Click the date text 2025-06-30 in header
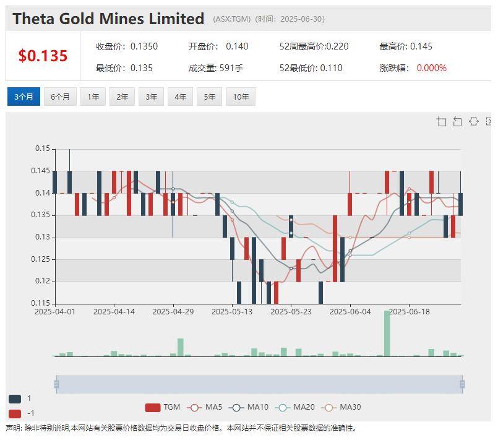Viewport: 498px width, 448px height. tap(301, 19)
